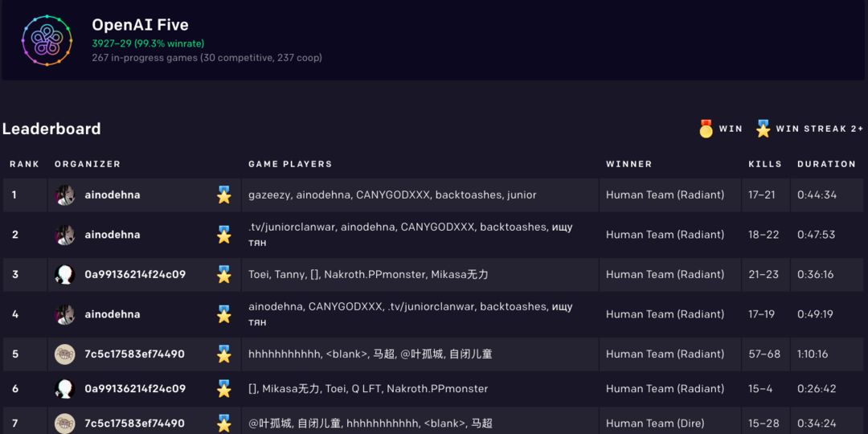Viewport: 868px width, 434px height.
Task: Click the Winner column header
Action: (628, 164)
